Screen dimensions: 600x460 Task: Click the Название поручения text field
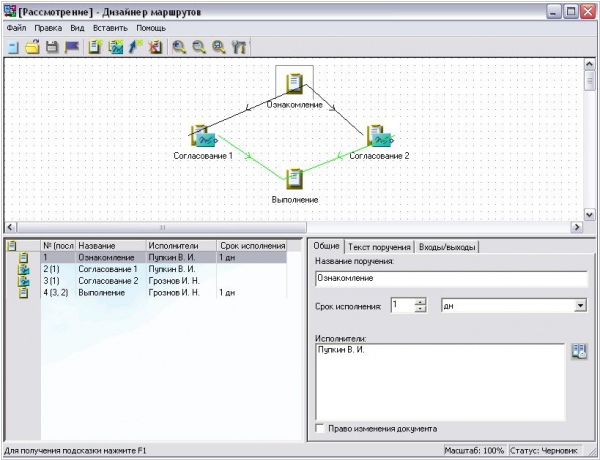tap(450, 278)
